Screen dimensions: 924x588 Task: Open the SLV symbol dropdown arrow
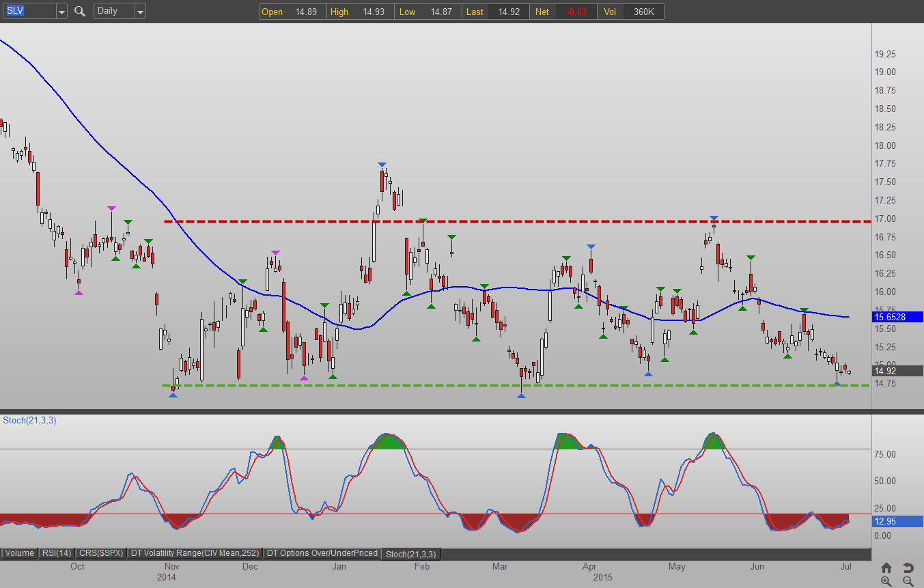click(61, 12)
